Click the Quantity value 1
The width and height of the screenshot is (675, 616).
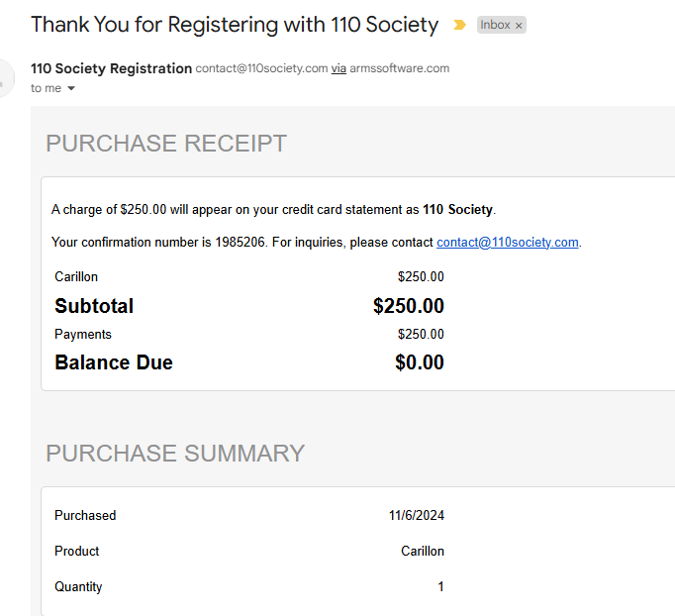point(440,586)
